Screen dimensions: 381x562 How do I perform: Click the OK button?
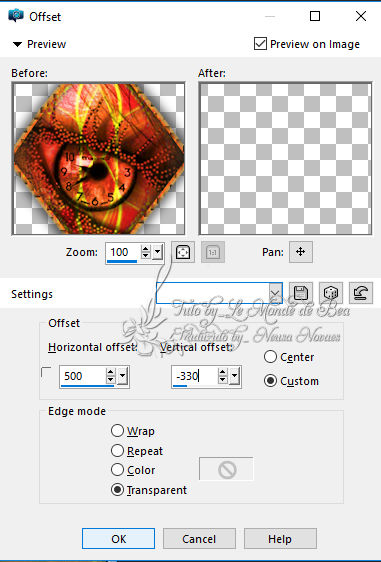click(118, 538)
